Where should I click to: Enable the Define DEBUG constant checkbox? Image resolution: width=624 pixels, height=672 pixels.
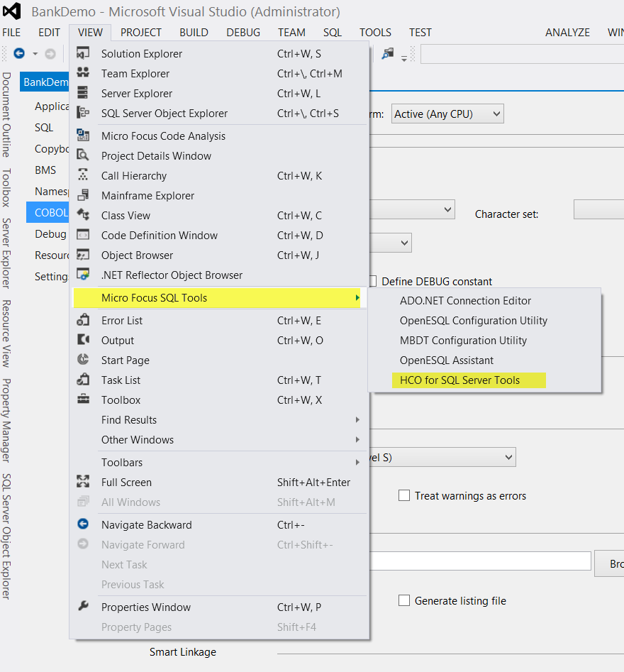pyautogui.click(x=374, y=282)
